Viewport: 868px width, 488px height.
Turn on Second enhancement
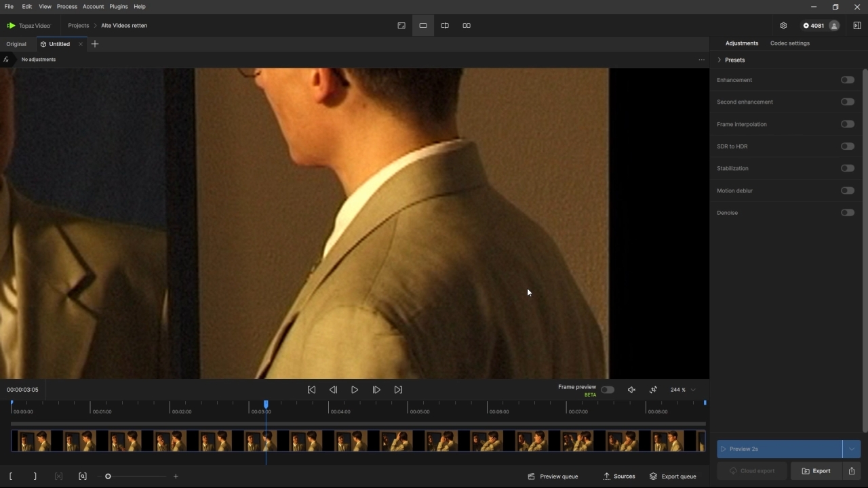pos(848,102)
